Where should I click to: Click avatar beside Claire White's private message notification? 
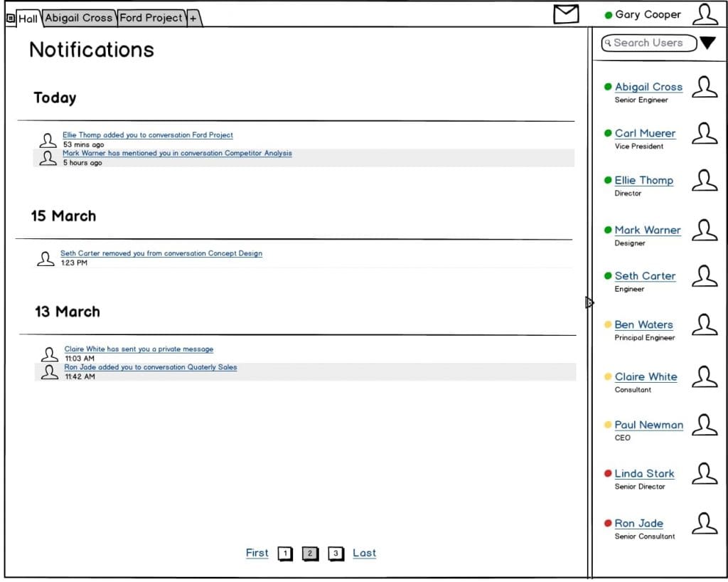pos(49,354)
